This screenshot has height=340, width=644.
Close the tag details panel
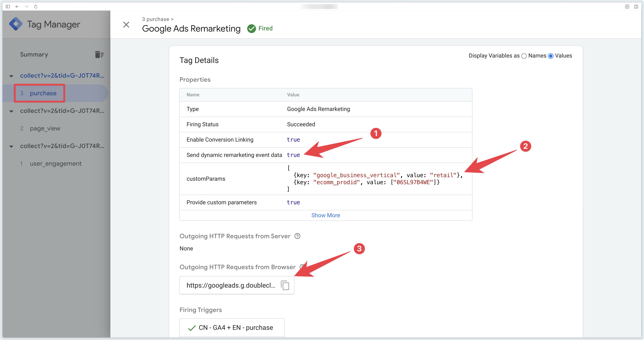tap(126, 25)
